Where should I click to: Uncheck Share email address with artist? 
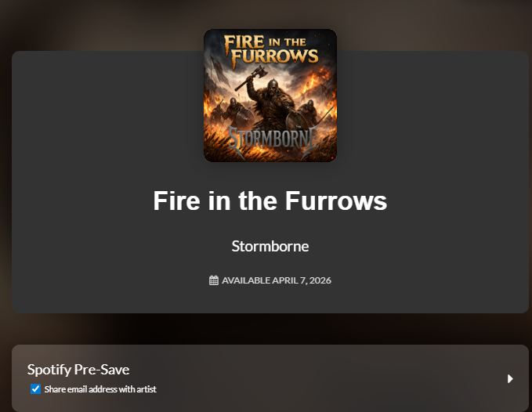pos(35,389)
